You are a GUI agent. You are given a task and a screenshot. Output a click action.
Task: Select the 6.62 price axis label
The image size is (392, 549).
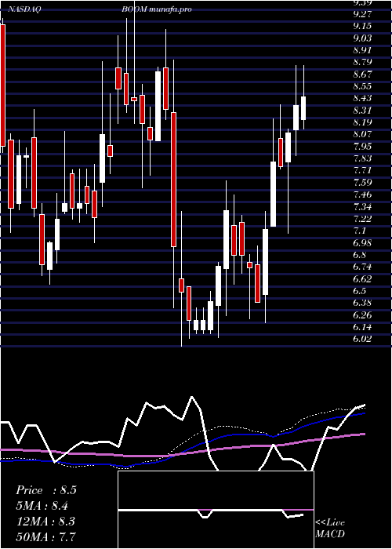tap(362, 278)
